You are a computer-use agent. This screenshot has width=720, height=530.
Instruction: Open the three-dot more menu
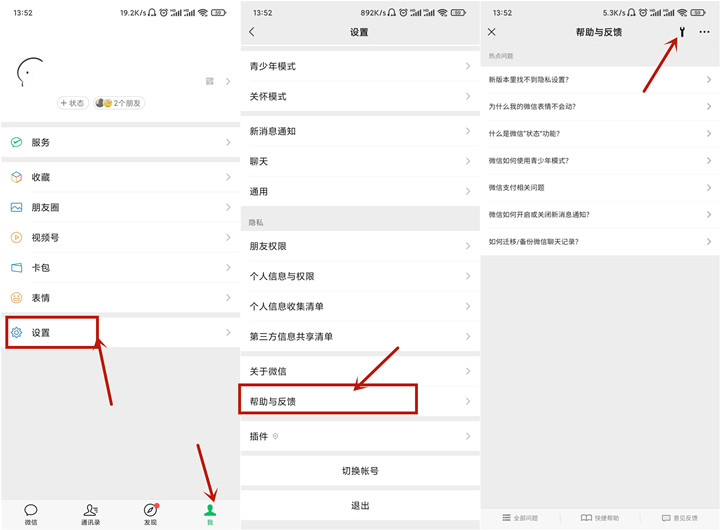[x=704, y=32]
